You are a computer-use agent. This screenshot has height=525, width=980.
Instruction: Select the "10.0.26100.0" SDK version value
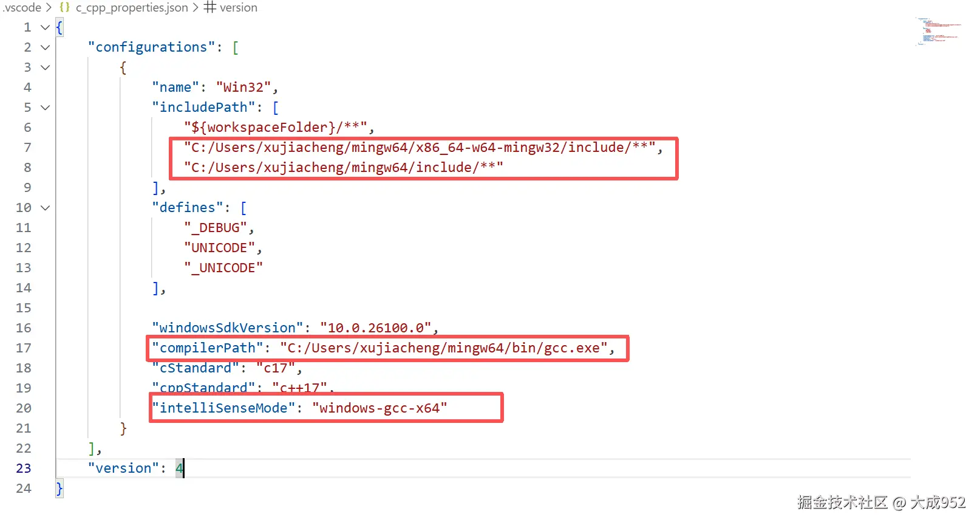[376, 328]
